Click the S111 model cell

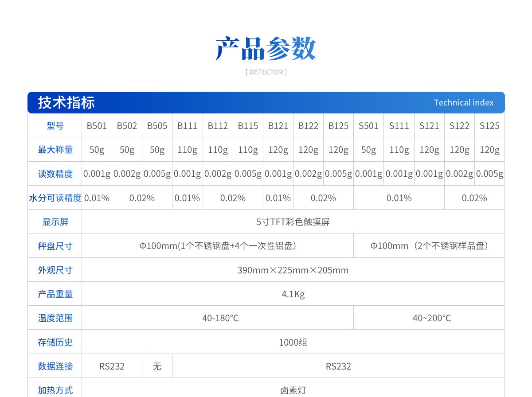399,126
